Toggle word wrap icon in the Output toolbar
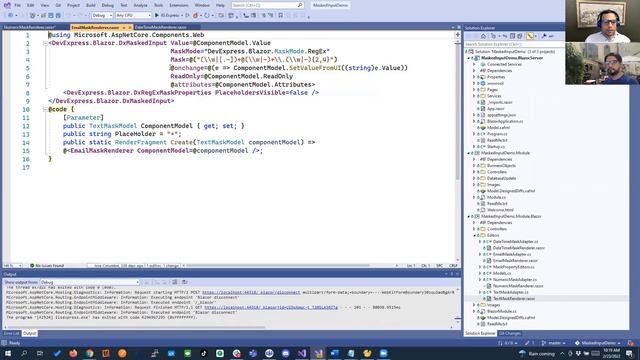The width and height of the screenshot is (640, 360). 184,282
